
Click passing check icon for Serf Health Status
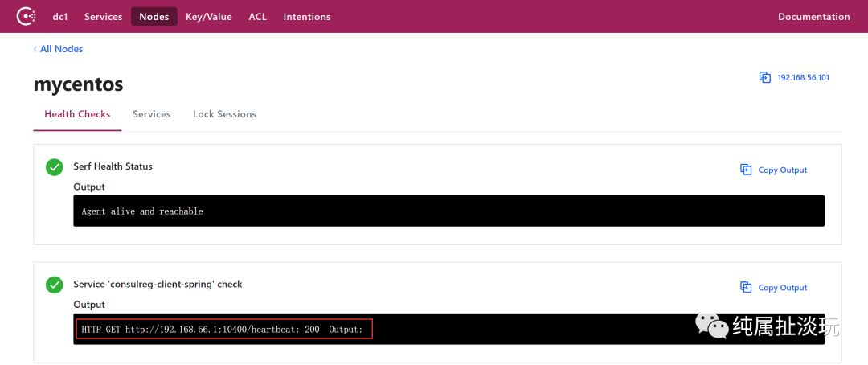[x=55, y=167]
